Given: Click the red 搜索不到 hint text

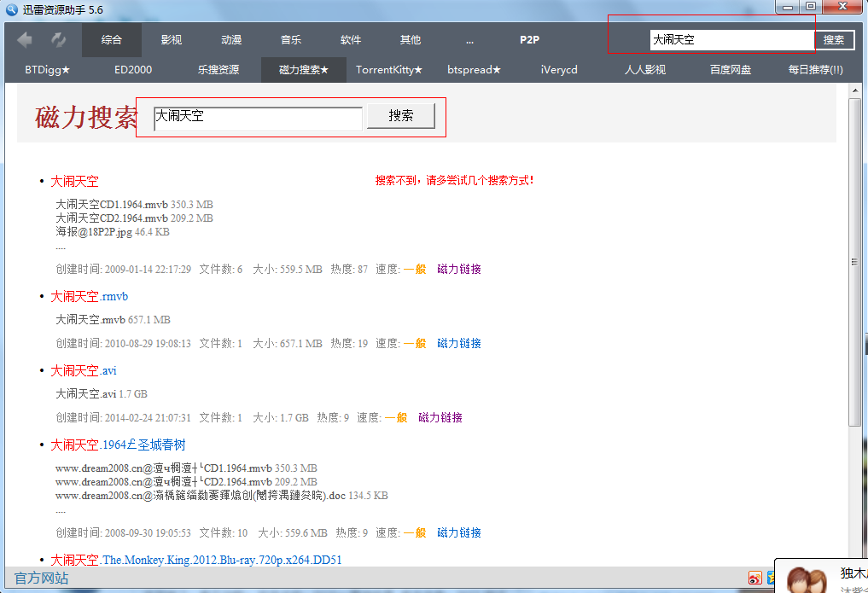Looking at the screenshot, I should [454, 180].
